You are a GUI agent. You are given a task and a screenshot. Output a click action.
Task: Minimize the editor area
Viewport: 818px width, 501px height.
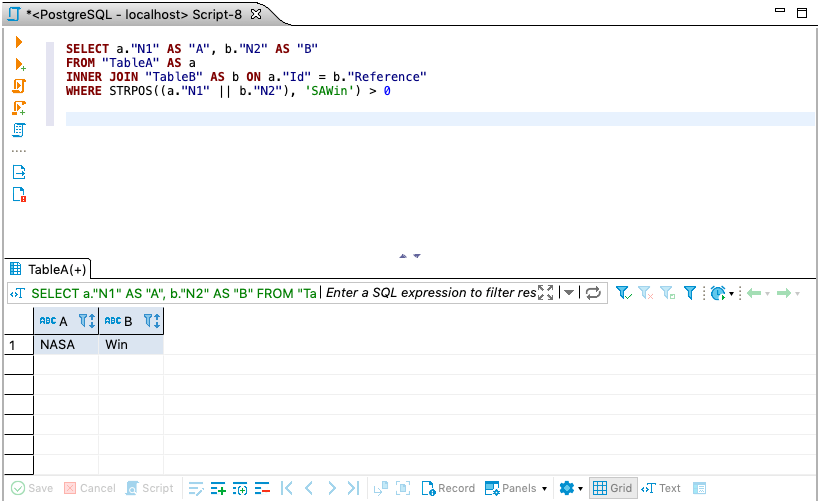pos(780,10)
